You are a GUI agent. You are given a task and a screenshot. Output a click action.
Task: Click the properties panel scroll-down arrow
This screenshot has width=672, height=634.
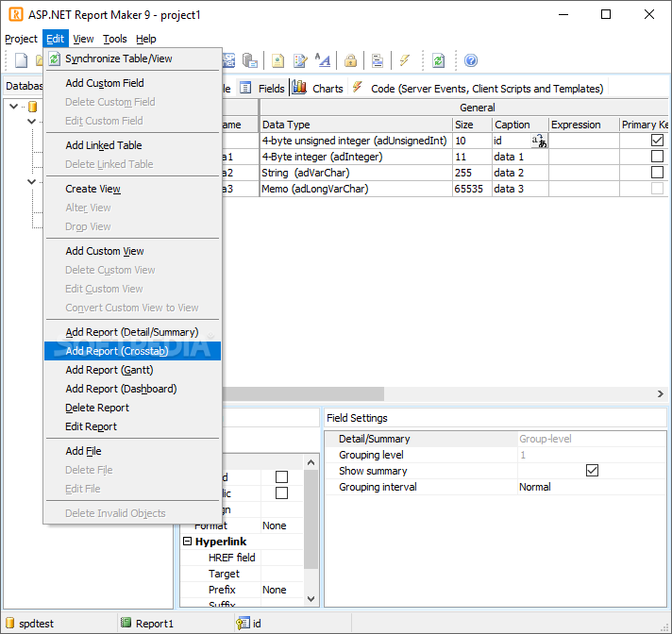click(311, 598)
